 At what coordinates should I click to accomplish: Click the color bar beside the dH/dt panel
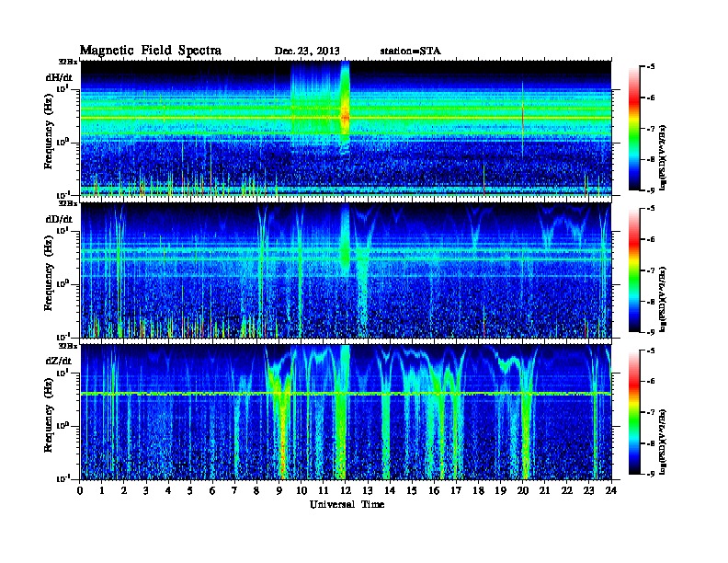click(634, 128)
